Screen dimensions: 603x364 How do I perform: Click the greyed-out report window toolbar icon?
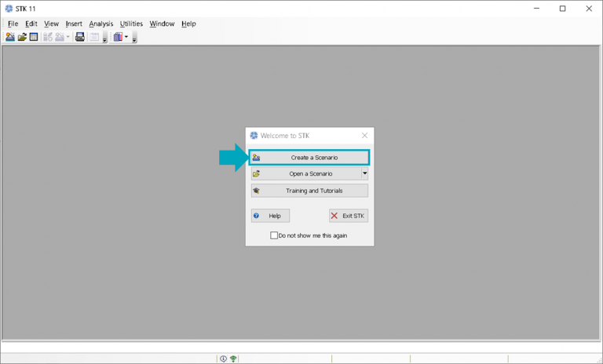tap(94, 37)
